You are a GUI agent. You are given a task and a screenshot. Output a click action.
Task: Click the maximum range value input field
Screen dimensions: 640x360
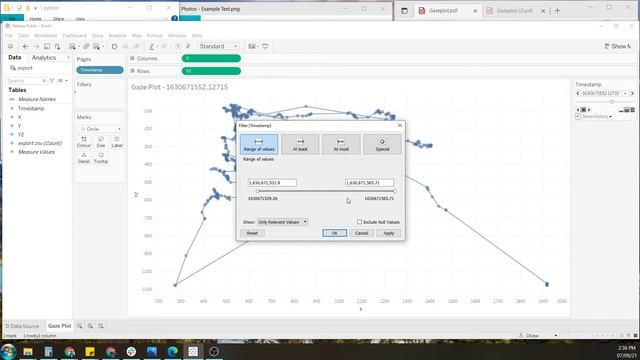[369, 182]
